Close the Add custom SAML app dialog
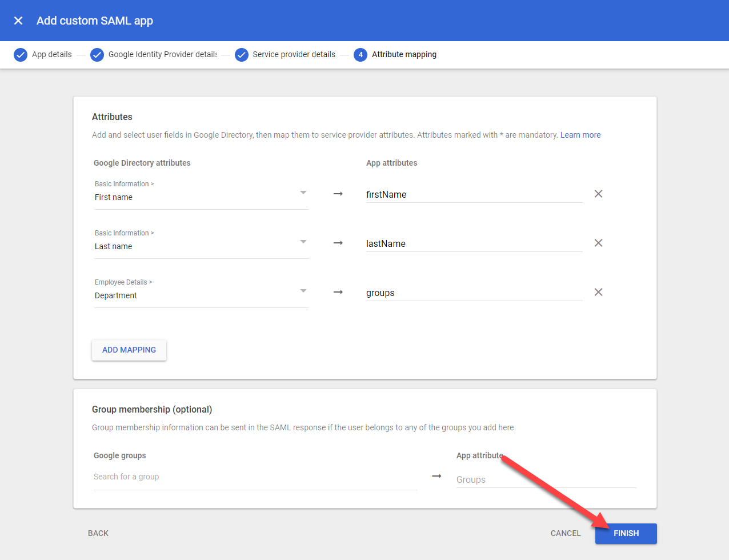This screenshot has height=560, width=729. 18,21
